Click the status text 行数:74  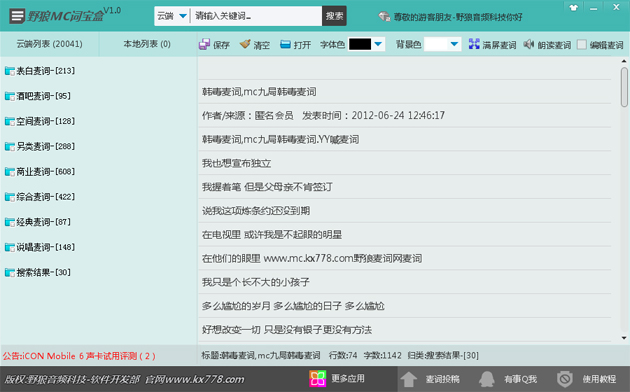[x=343, y=355]
